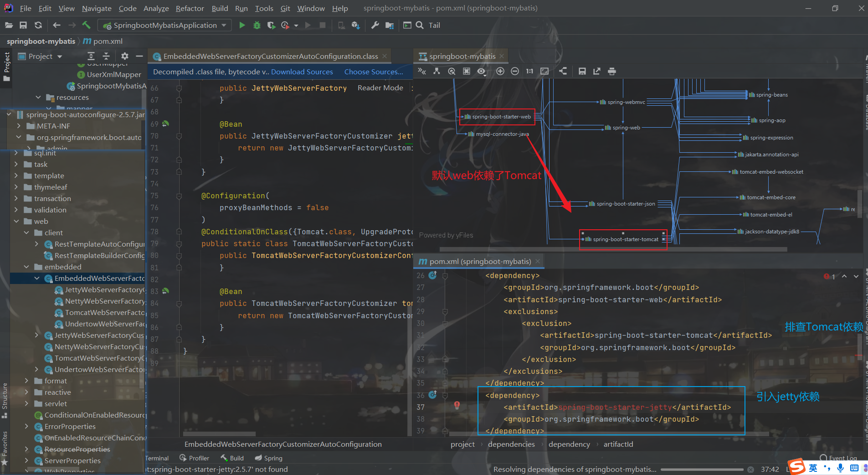Viewport: 868px width, 475px height.
Task: Run SpringbootMybatisApplication with the green play icon
Action: click(242, 26)
